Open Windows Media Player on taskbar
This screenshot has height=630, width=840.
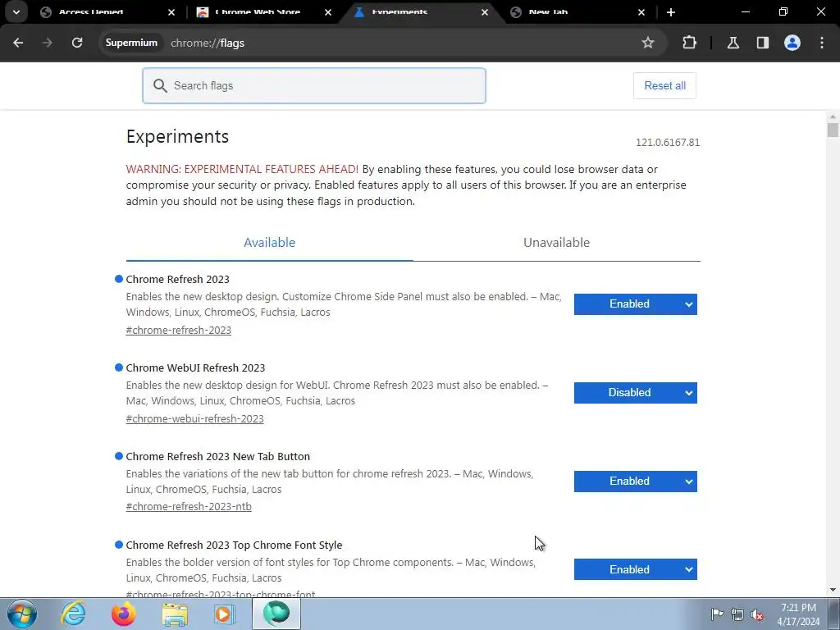tap(225, 614)
